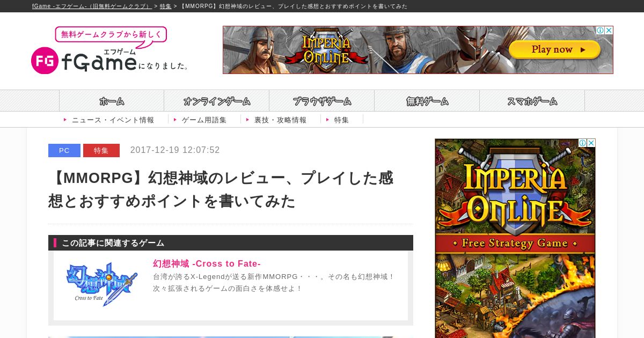Click the 特集 breadcrumb link
The image size is (644, 338).
[x=165, y=6]
